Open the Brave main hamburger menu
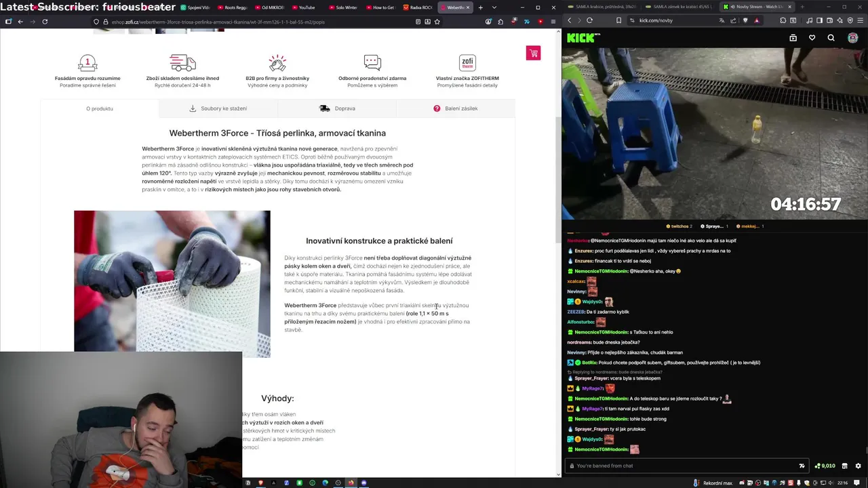This screenshot has width=868, height=488. click(861, 20)
